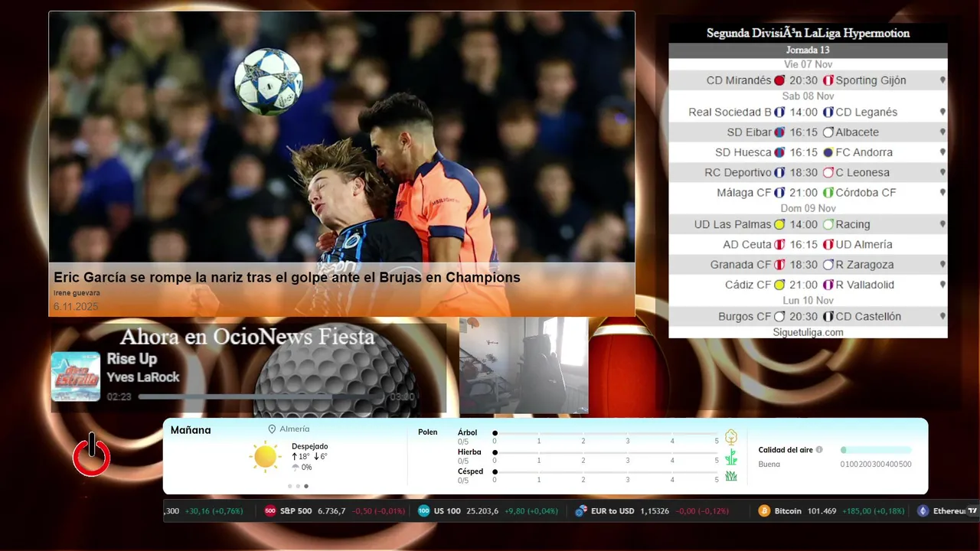Click the US 100 ticker icon
The height and width of the screenshot is (551, 980).
[423, 511]
